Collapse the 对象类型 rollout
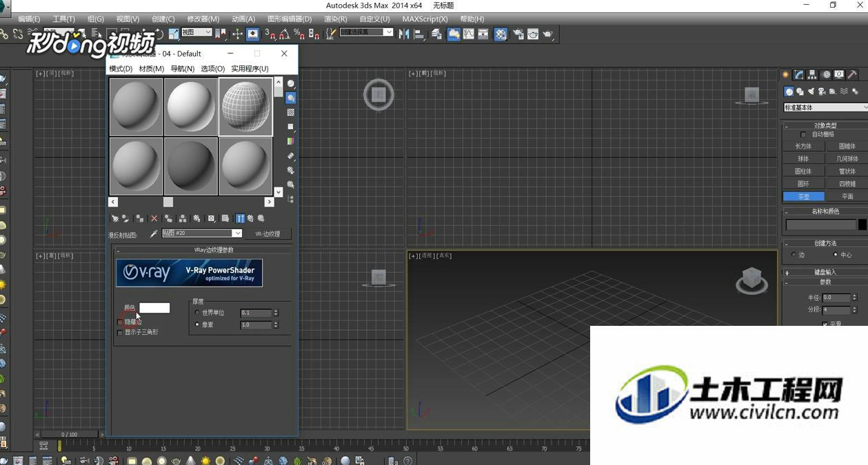 [825, 125]
